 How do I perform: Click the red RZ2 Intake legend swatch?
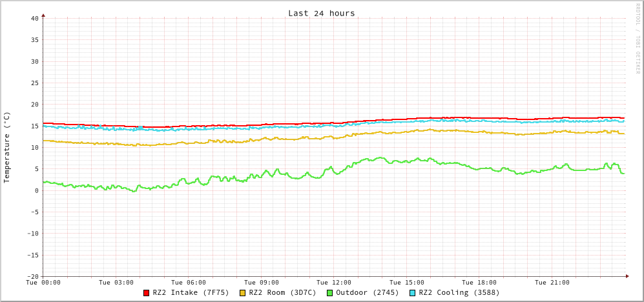[147, 293]
